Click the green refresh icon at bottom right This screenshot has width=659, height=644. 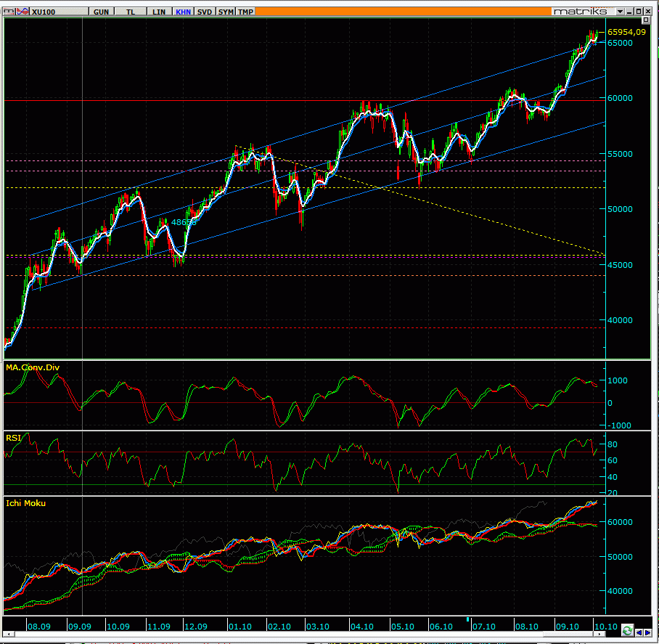627,630
